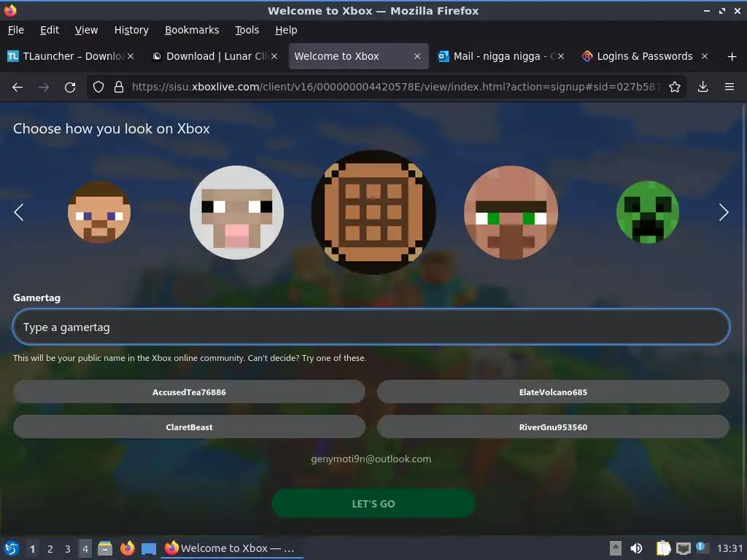The width and height of the screenshot is (747, 560).
Task: Reload the current page
Action: pyautogui.click(x=70, y=87)
